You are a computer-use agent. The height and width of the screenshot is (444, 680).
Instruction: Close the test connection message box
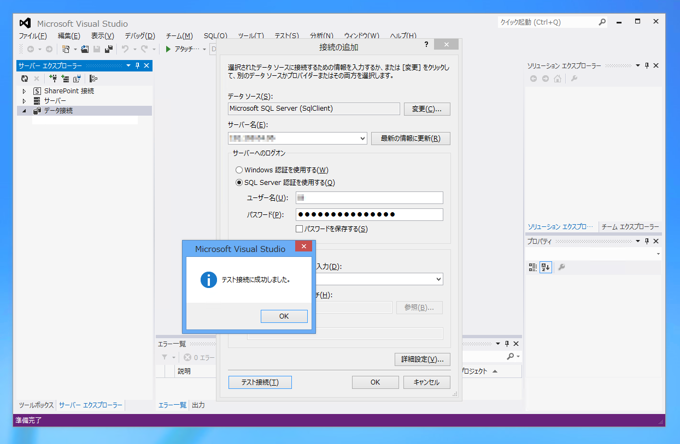304,246
